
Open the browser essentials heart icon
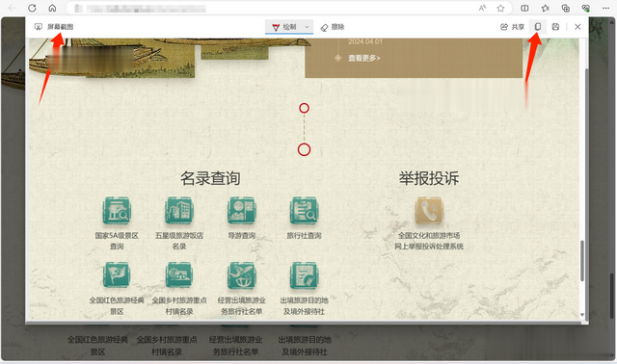(586, 8)
